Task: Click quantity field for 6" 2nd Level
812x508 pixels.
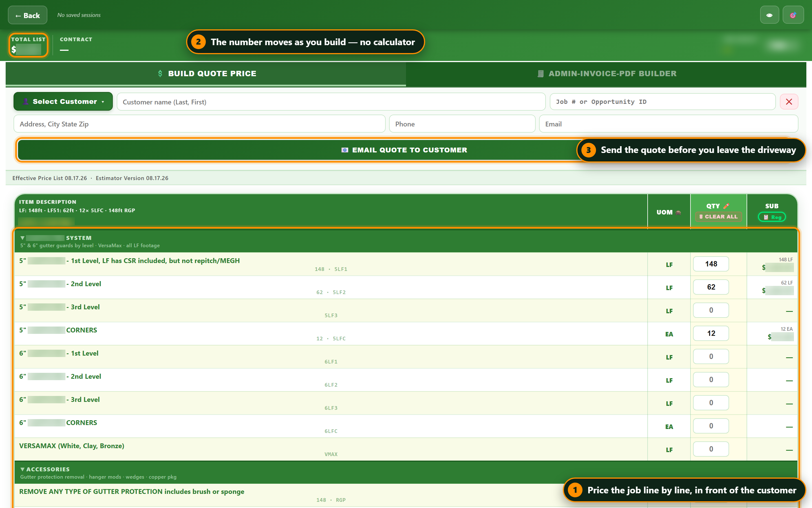Action: [x=711, y=380]
